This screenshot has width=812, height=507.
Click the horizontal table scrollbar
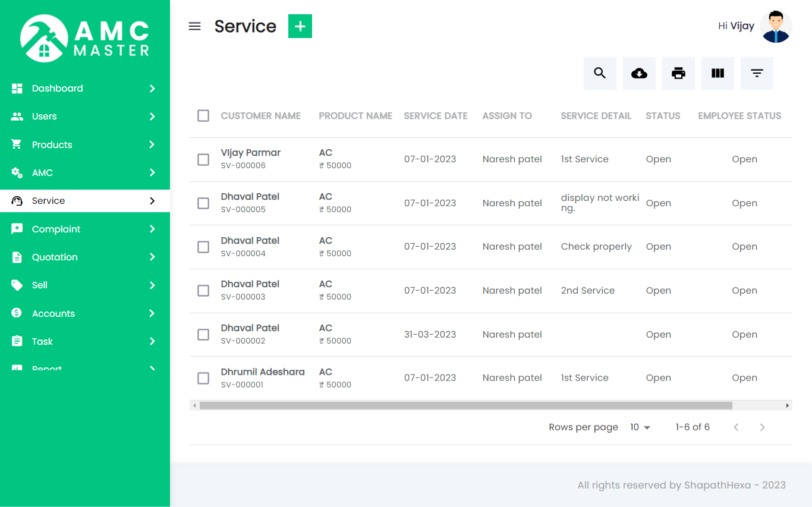[465, 405]
